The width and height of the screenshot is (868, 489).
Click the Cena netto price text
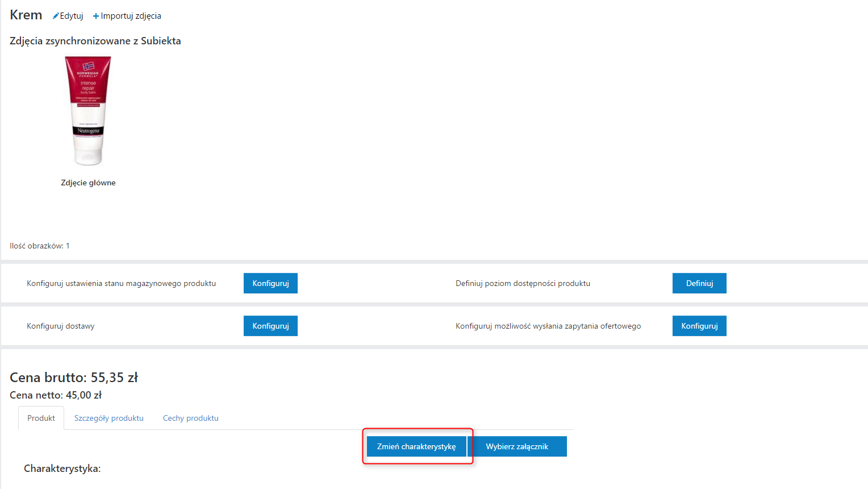click(x=56, y=395)
